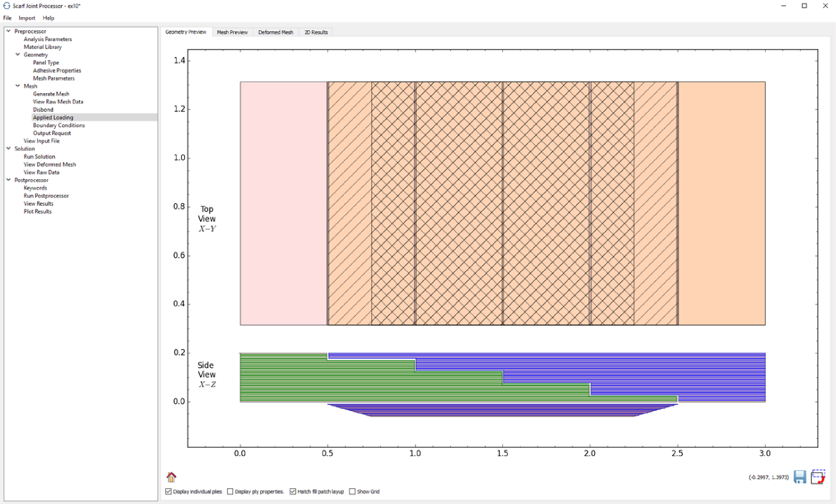836x504 pixels.
Task: Click the Scarf Joint Processor title bar icon
Action: point(6,6)
